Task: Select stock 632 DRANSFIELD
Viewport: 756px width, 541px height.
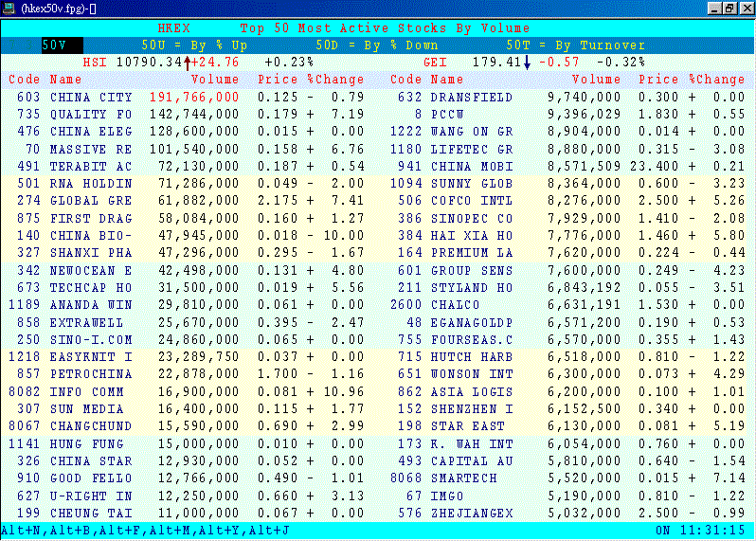Action: click(567, 97)
